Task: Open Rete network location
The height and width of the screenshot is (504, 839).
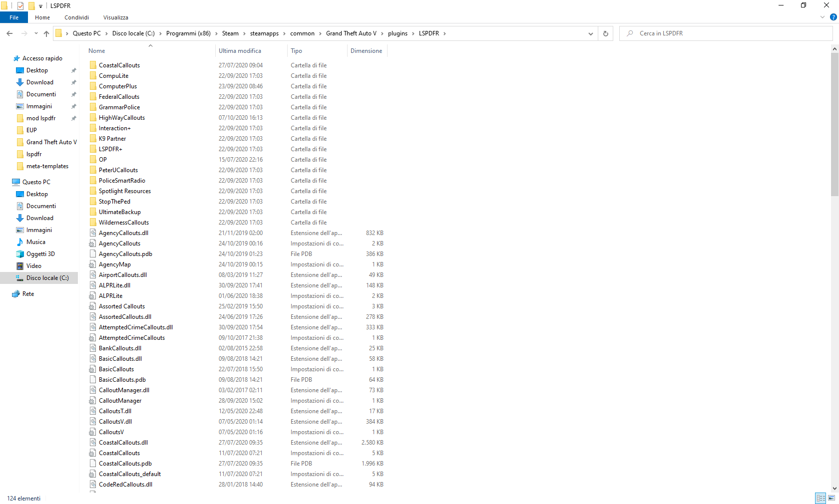Action: click(x=28, y=294)
